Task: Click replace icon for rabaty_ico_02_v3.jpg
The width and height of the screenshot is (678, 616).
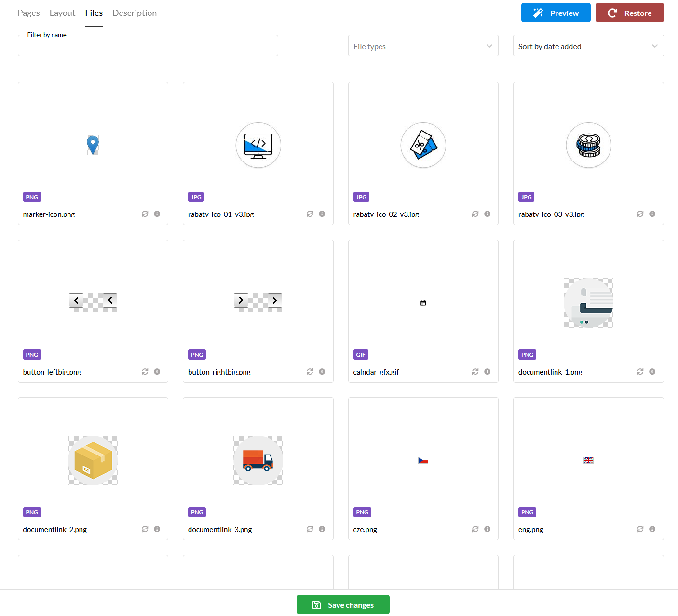Action: (x=475, y=214)
